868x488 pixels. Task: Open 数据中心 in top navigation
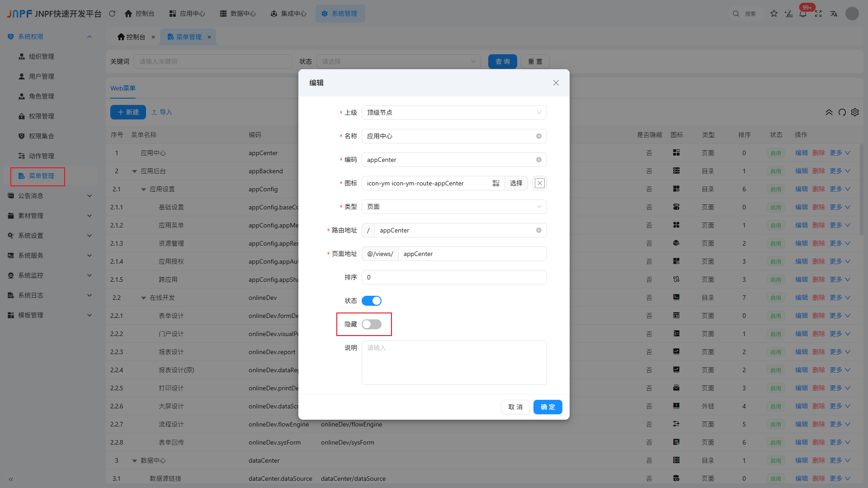(238, 14)
